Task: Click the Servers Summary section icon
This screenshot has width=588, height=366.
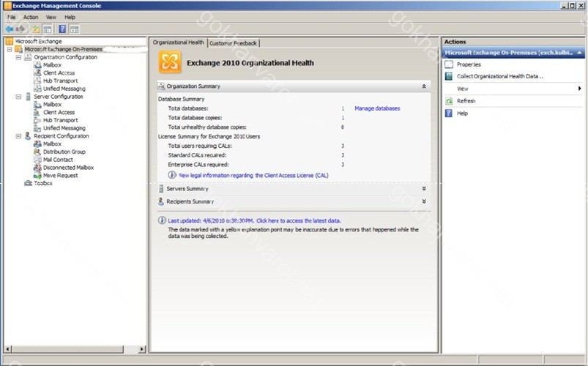Action: point(161,189)
